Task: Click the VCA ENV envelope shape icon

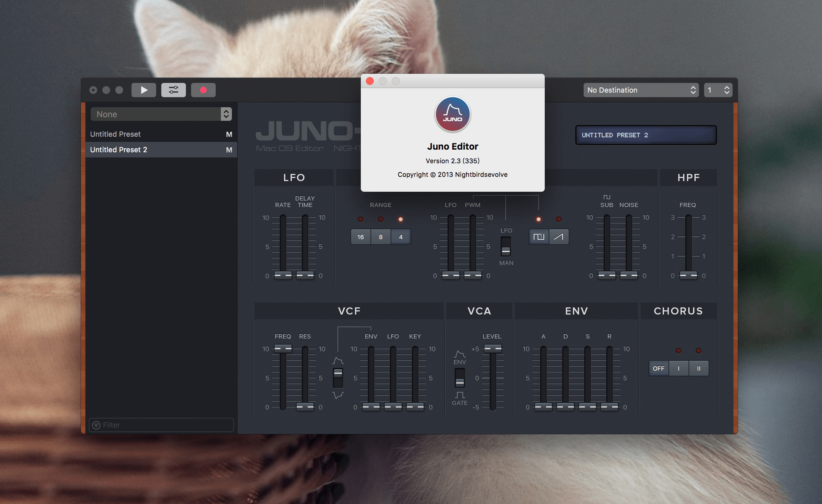Action: tap(459, 354)
